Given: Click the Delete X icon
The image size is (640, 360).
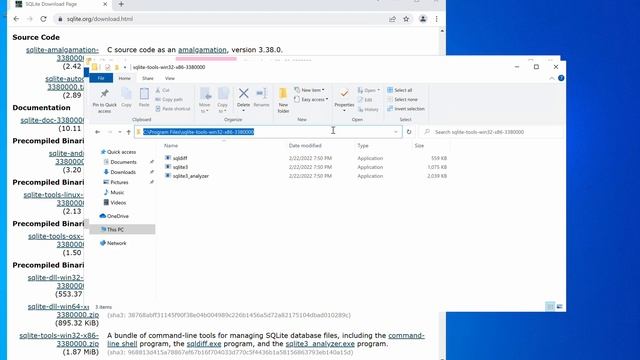Looking at the screenshot, I should (243, 94).
